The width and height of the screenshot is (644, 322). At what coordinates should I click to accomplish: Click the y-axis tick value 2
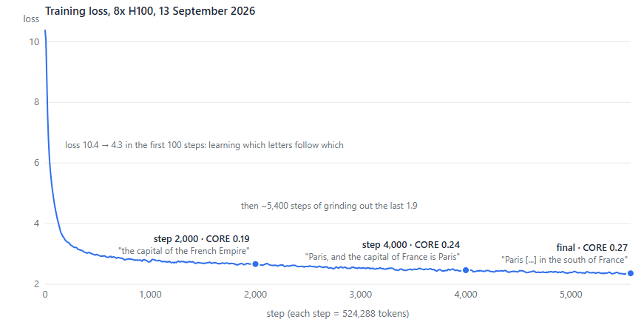[36, 284]
